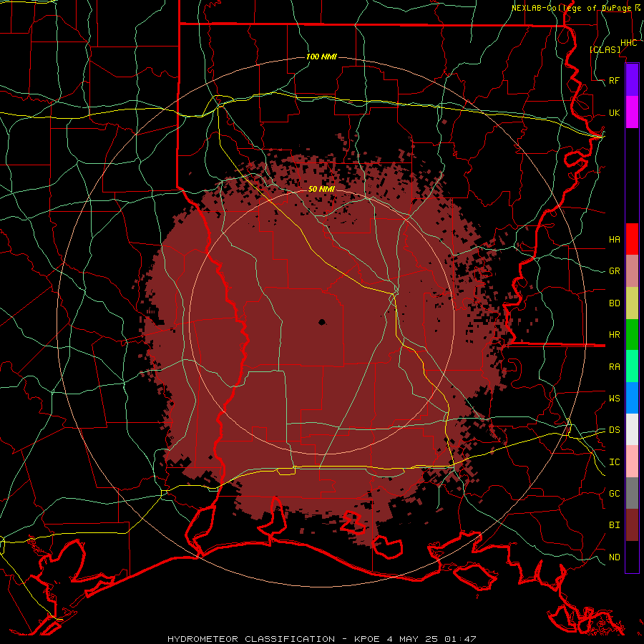Click the IC light-pink legend swatch

pos(632,462)
